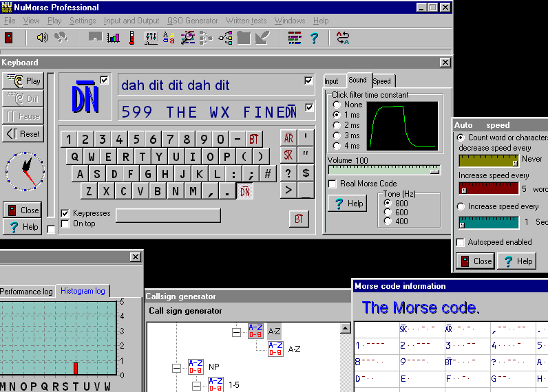Screen dimensions: 548x392
Task: Click the bar chart histogram toolbar icon
Action: [x=114, y=38]
